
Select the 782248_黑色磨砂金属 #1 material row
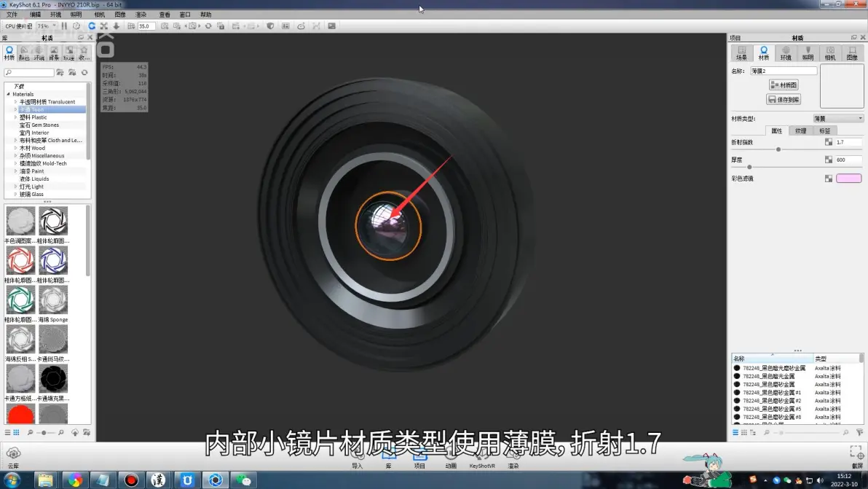(797, 392)
